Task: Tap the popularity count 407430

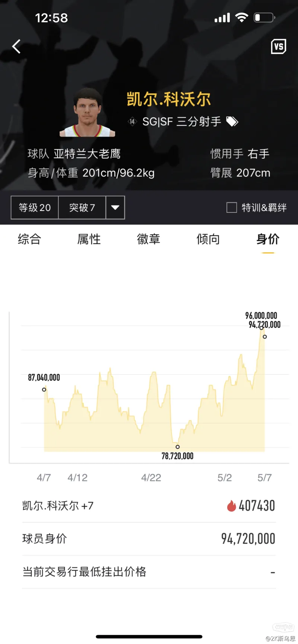Action: pyautogui.click(x=257, y=506)
